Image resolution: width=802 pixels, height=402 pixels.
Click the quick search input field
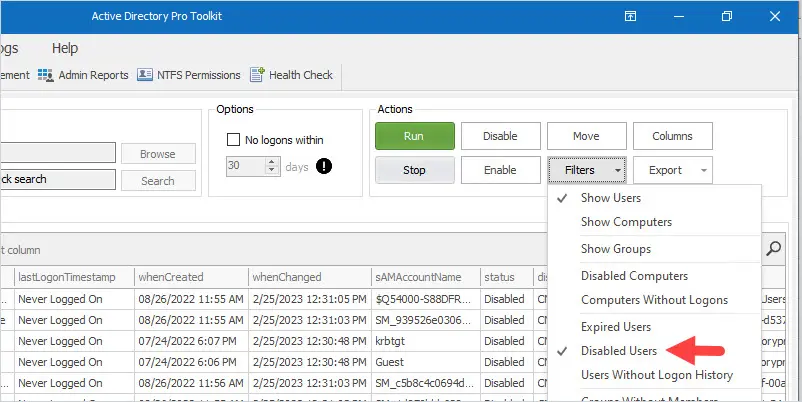[x=58, y=180]
